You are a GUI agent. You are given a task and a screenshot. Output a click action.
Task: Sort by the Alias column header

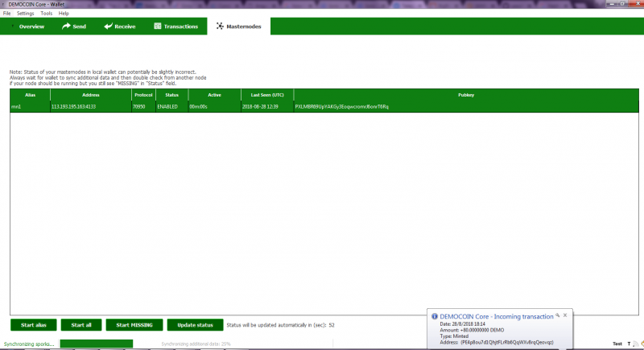tap(30, 95)
